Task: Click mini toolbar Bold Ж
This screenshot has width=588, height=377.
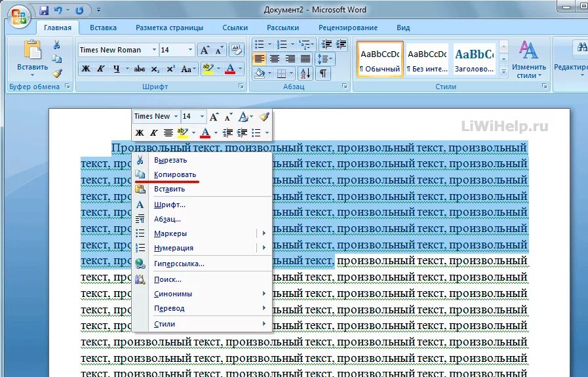Action: tap(140, 132)
